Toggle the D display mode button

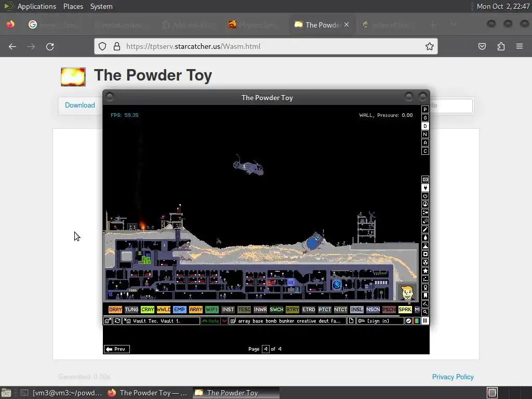tap(425, 126)
